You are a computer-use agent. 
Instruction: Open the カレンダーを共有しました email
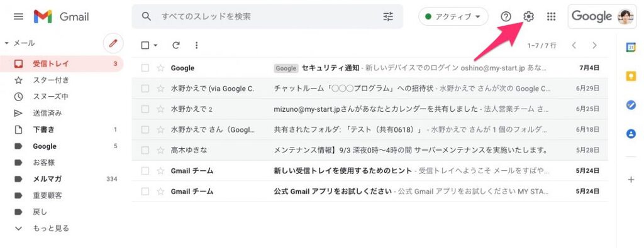pos(370,109)
